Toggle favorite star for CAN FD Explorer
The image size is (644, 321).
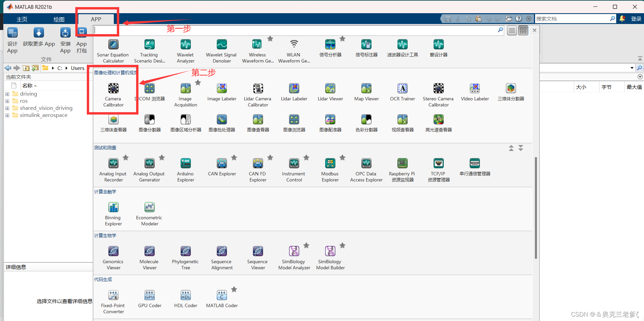point(270,158)
